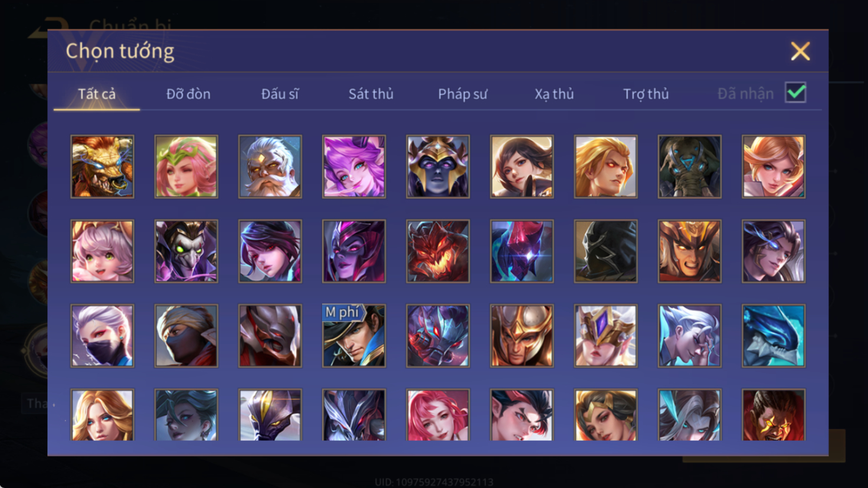Screen dimensions: 868x488
Task: Switch to the Đỡ đòn tab
Action: click(188, 94)
